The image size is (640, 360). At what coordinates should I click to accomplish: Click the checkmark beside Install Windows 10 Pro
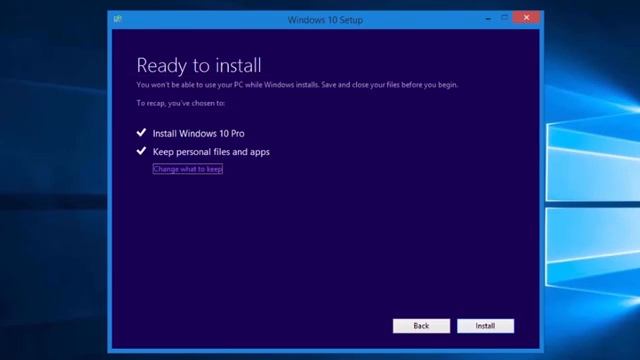141,133
